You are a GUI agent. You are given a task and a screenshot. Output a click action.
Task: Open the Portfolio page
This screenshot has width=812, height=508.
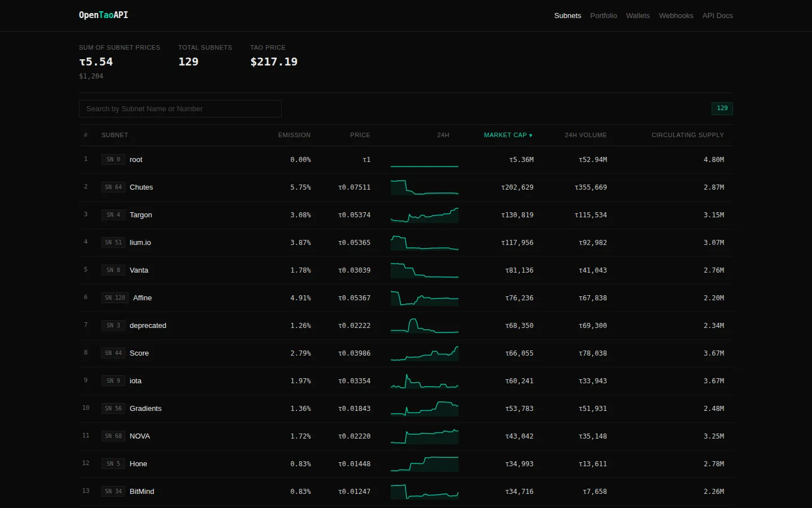coord(603,16)
